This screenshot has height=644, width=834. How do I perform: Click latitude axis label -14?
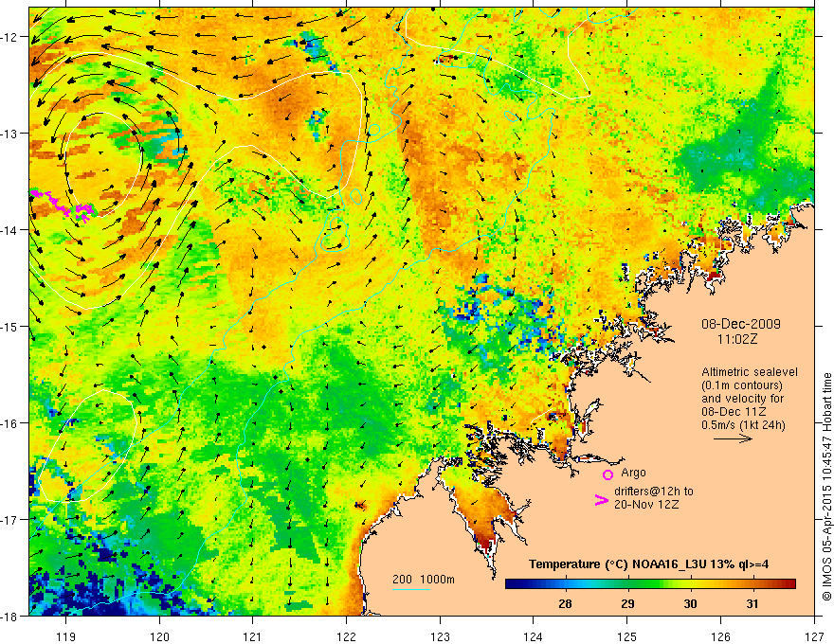[x=9, y=230]
